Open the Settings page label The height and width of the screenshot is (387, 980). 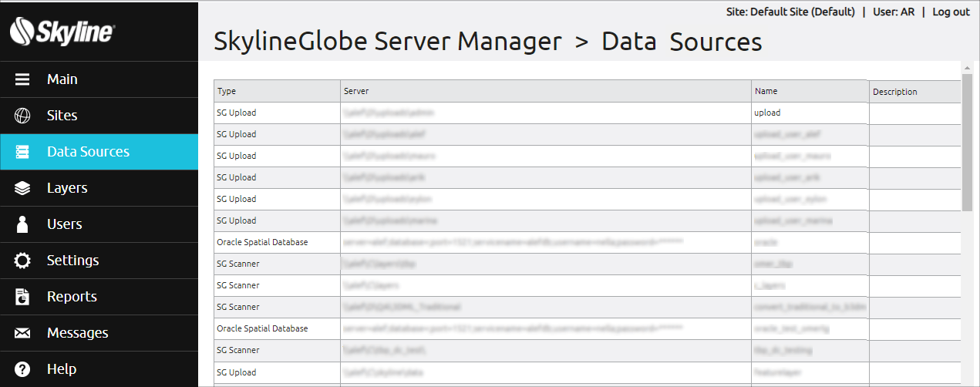[72, 261]
